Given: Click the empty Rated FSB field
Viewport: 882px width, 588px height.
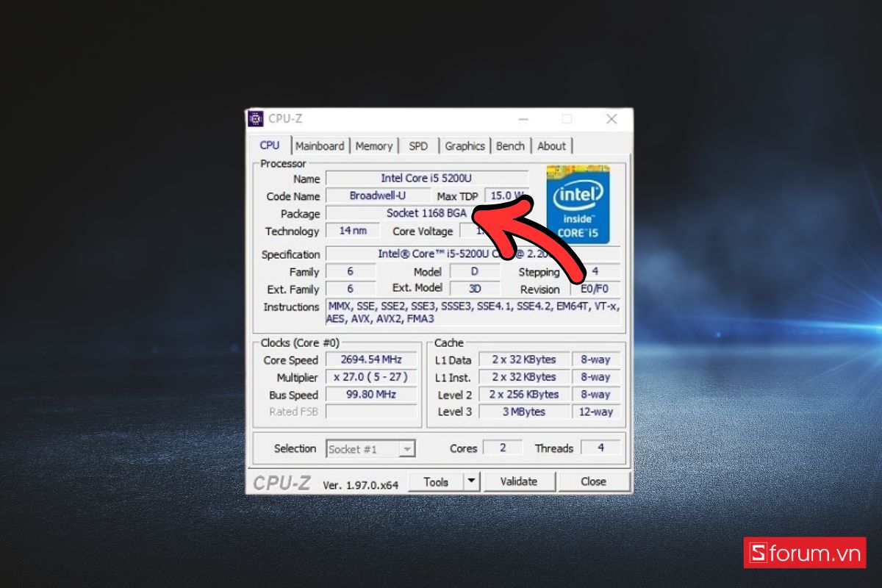Looking at the screenshot, I should [x=371, y=412].
